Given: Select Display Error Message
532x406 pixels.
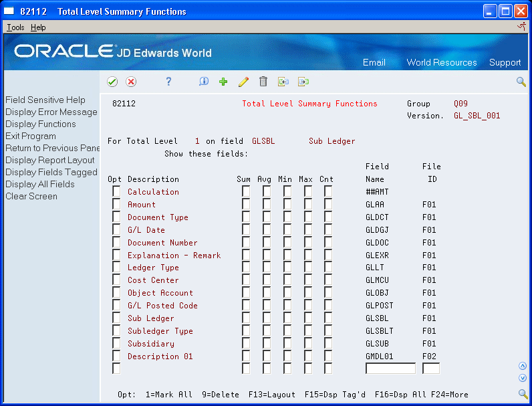Looking at the screenshot, I should click(51, 112).
